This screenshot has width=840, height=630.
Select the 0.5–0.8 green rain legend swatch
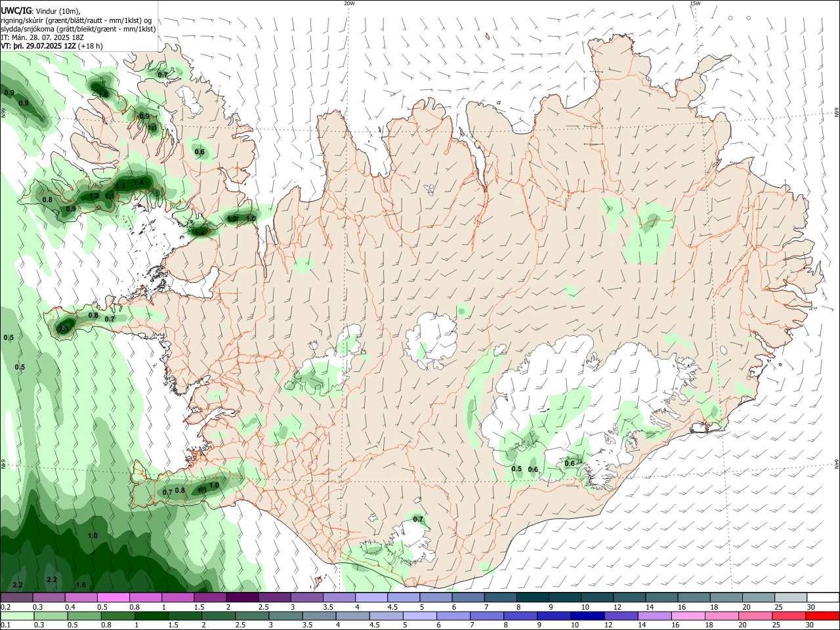84,616
